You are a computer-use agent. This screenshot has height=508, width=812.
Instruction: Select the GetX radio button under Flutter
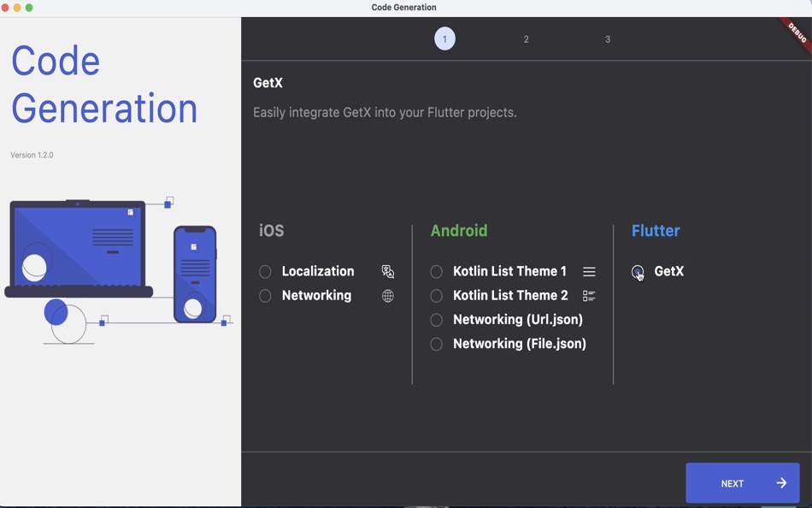point(637,271)
